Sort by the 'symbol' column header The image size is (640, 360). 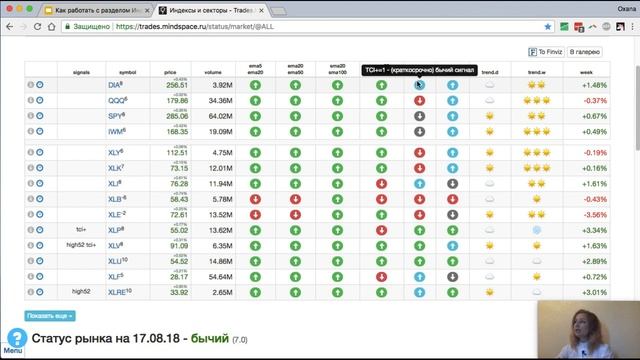(x=127, y=72)
